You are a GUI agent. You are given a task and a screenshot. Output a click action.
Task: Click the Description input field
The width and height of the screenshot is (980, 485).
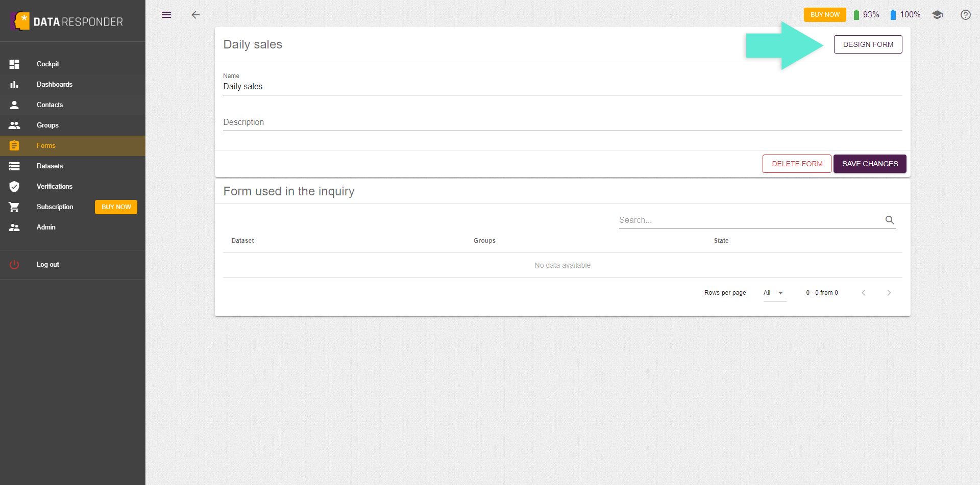point(562,122)
